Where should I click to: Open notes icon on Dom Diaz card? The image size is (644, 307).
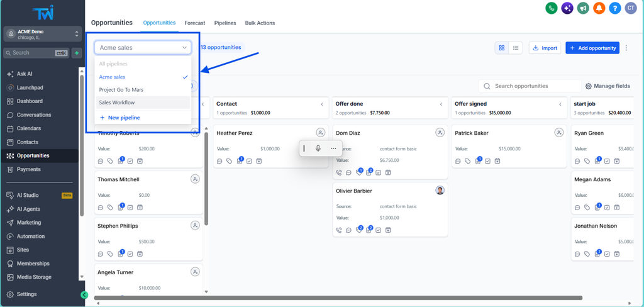pos(369,172)
